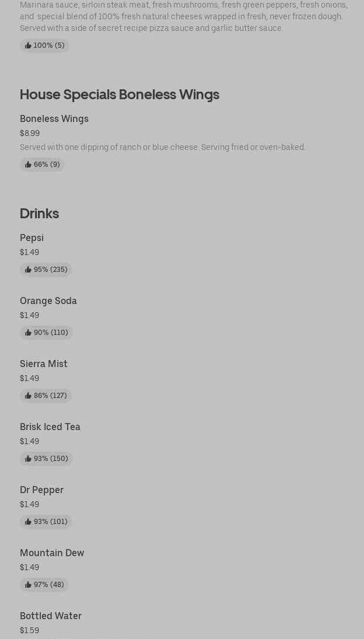Image resolution: width=364 pixels, height=639 pixels.
Task: Click the 100% (5) thumbs-up icon
Action: click(x=28, y=46)
